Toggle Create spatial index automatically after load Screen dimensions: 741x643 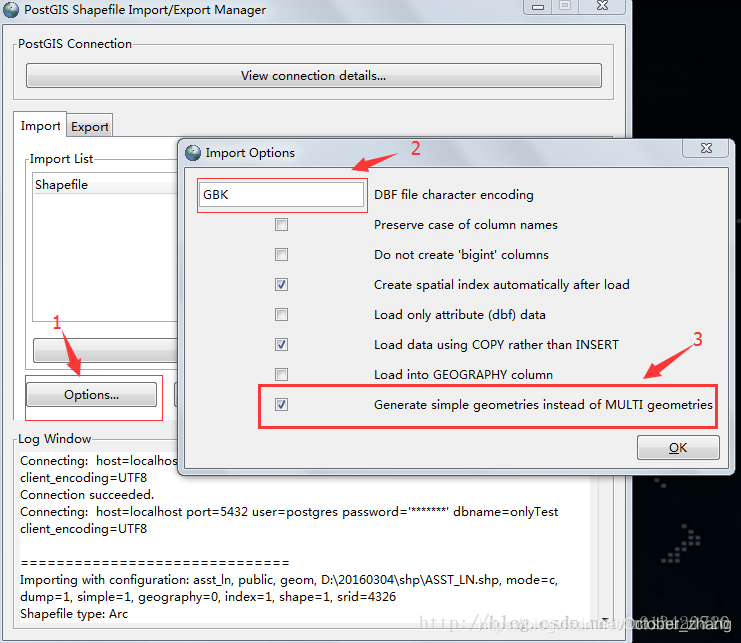point(281,284)
